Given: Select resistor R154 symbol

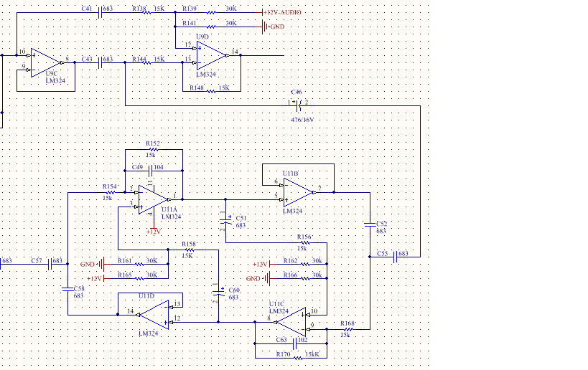Looking at the screenshot, I should (111, 192).
